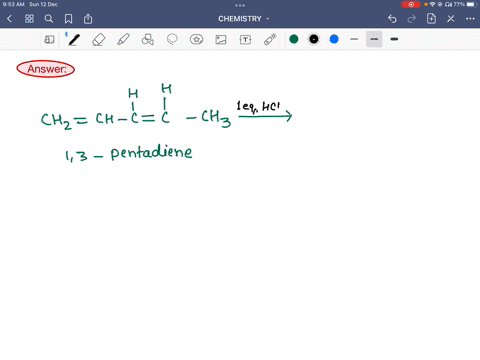Tap the red screen recording indicator
Screen dimensions: 480x360
tap(411, 4)
